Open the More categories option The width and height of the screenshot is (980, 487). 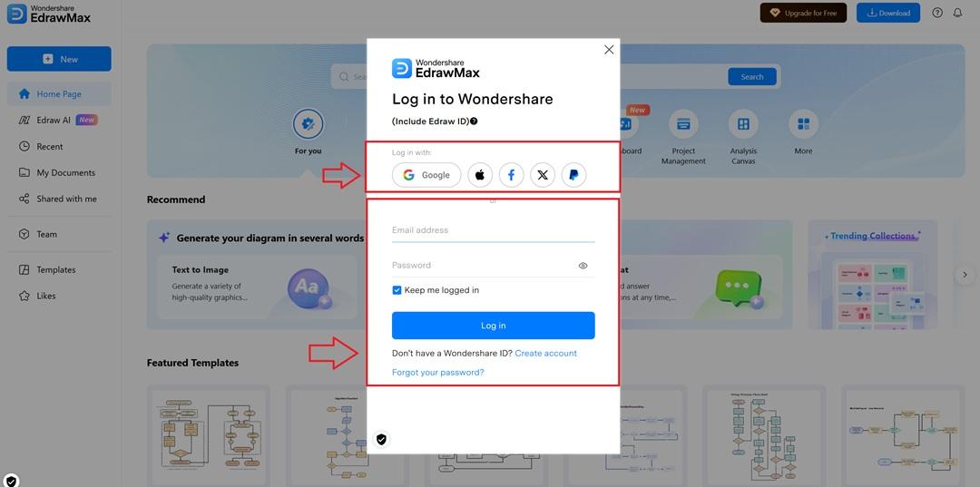tap(803, 132)
